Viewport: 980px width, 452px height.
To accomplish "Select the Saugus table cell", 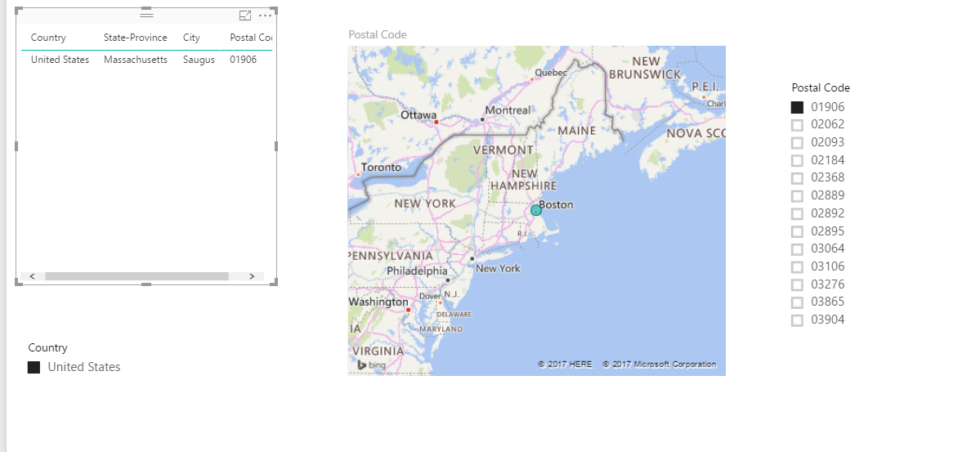I will [x=199, y=60].
